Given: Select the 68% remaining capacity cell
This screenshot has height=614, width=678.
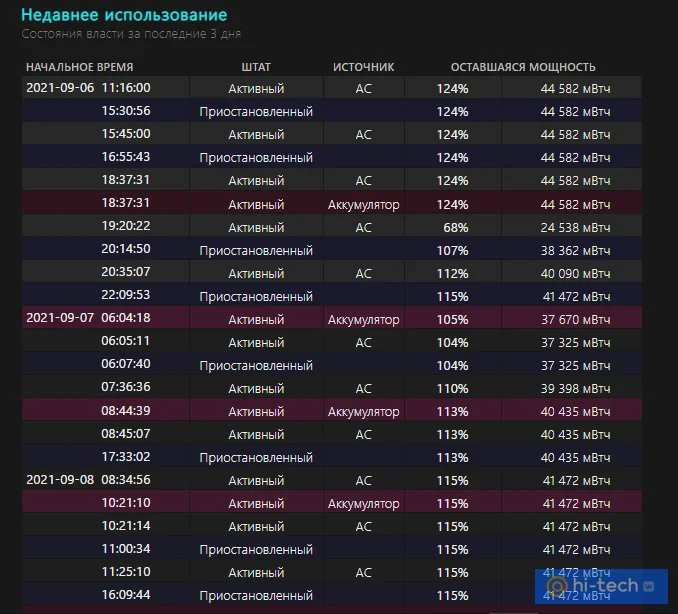Looking at the screenshot, I should pyautogui.click(x=452, y=227).
